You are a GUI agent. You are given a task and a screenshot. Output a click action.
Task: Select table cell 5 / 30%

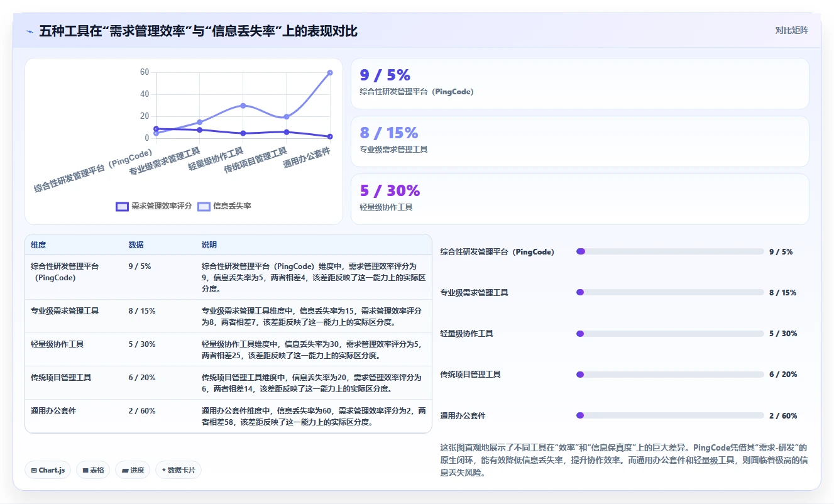coord(141,344)
